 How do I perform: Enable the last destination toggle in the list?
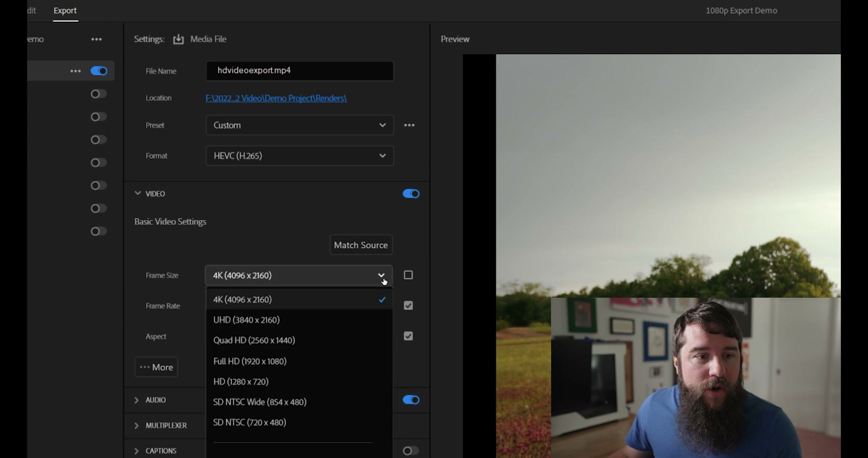pos(99,232)
